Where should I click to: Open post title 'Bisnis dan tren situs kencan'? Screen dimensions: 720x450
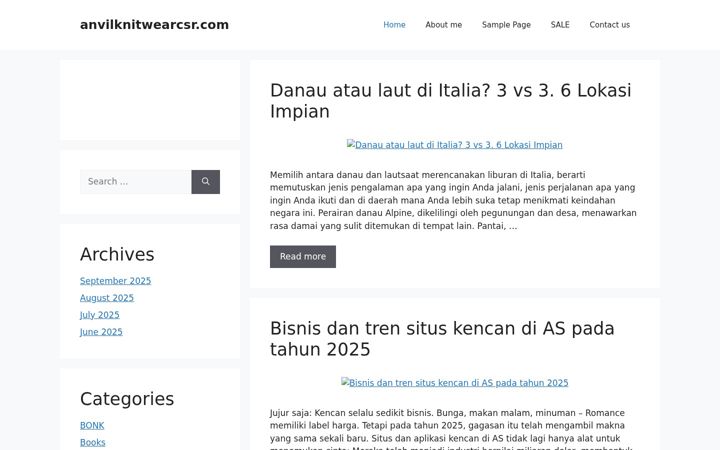442,339
